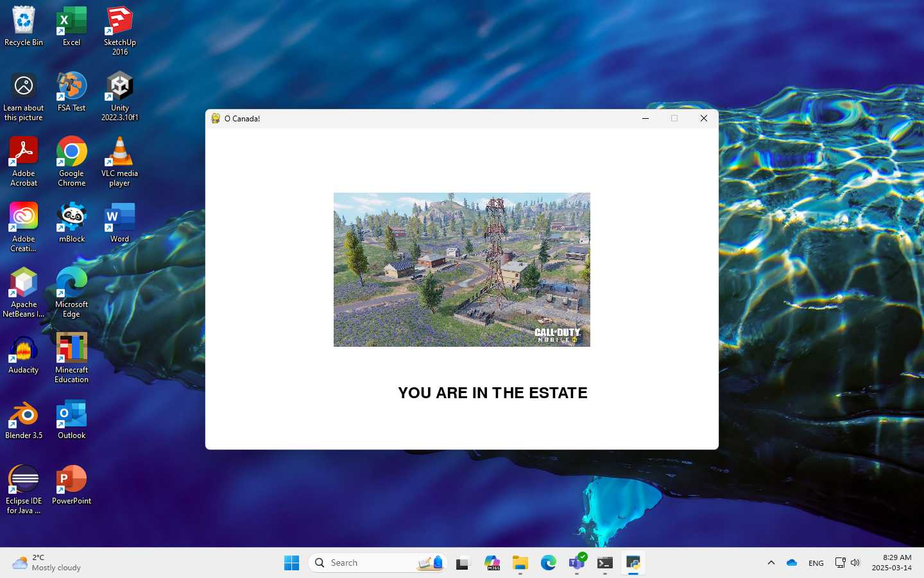Viewport: 924px width, 578px height.
Task: Click the Python app taskbar icon
Action: click(x=633, y=563)
